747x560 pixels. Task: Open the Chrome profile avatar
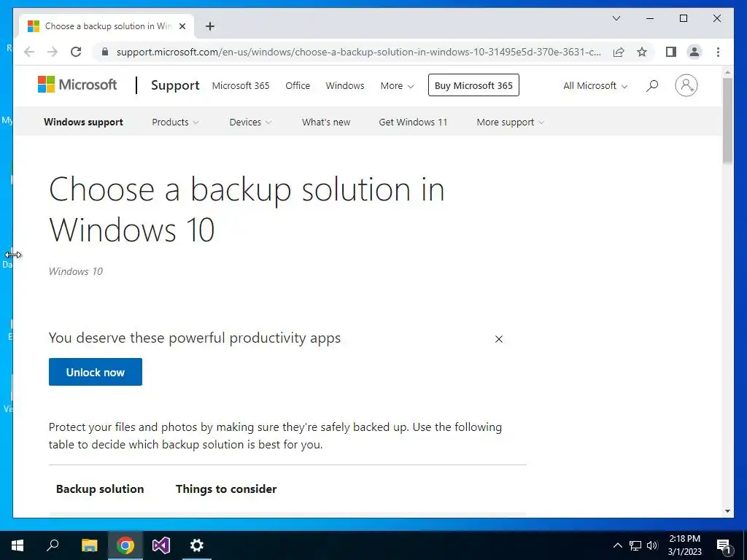pos(694,52)
